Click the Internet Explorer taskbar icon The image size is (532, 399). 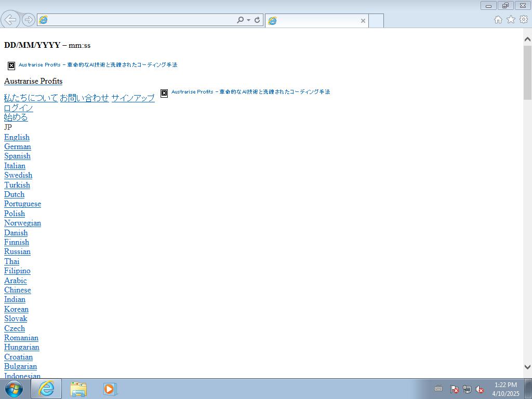coord(46,389)
